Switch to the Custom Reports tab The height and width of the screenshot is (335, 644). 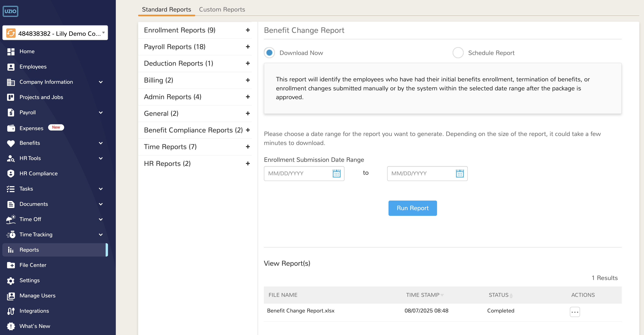pyautogui.click(x=222, y=10)
